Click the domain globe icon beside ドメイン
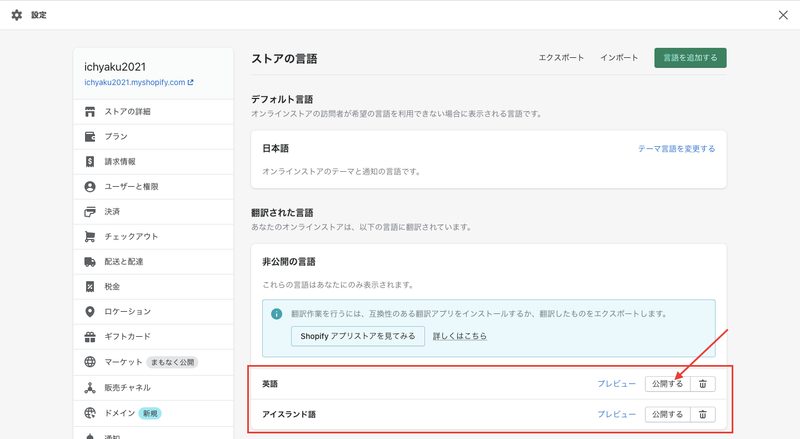The width and height of the screenshot is (800, 439). click(90, 413)
